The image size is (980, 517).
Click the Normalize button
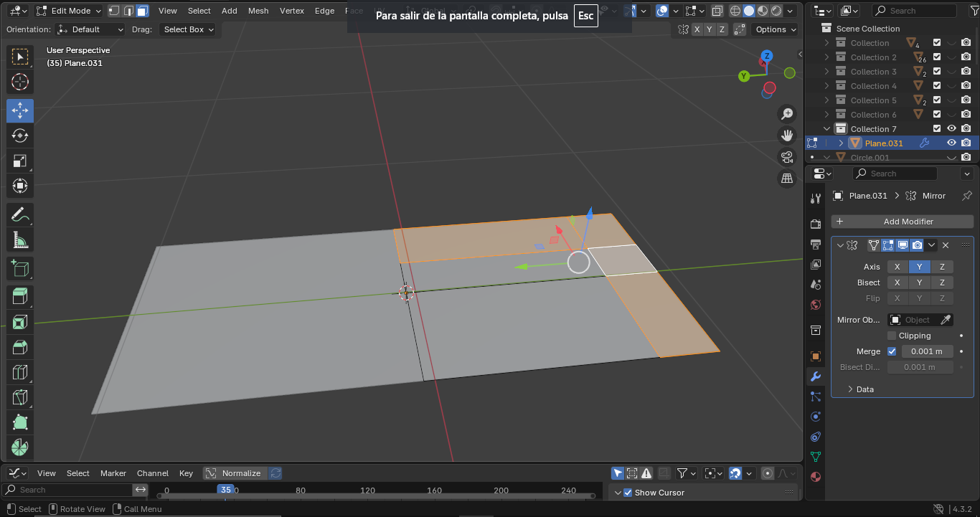[x=235, y=473]
